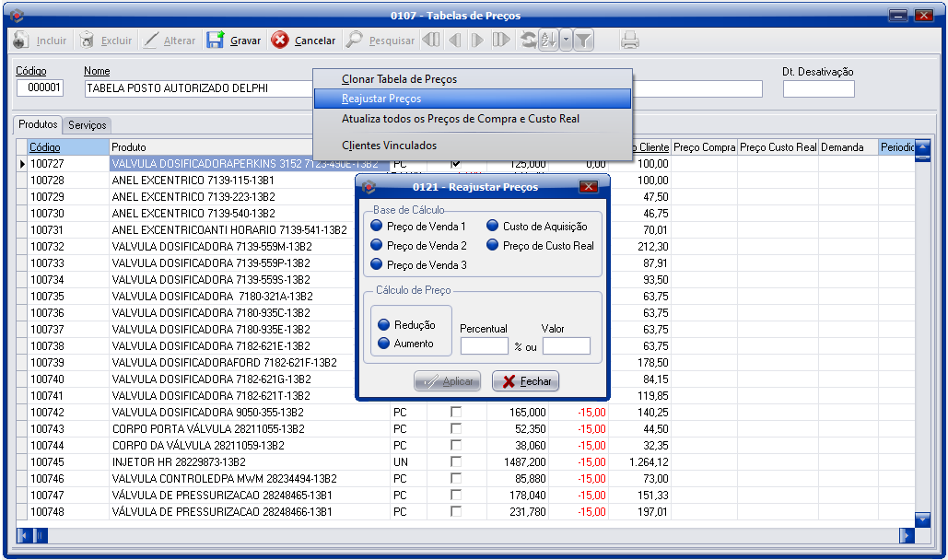Viewport: 948px width, 560px height.
Task: Click the horizontal scrollbar right arrow
Action: click(907, 535)
